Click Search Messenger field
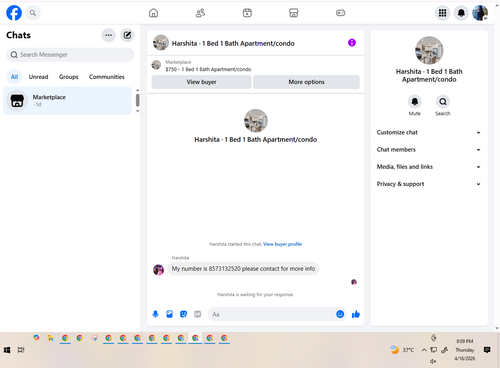 click(70, 55)
